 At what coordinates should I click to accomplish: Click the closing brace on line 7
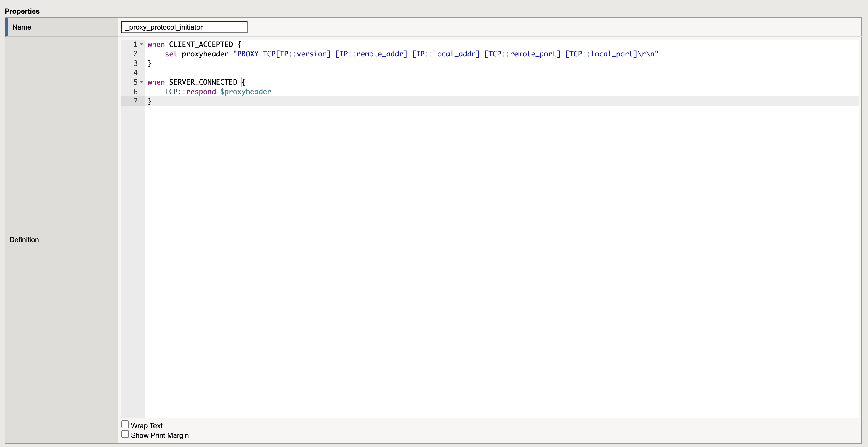click(150, 101)
